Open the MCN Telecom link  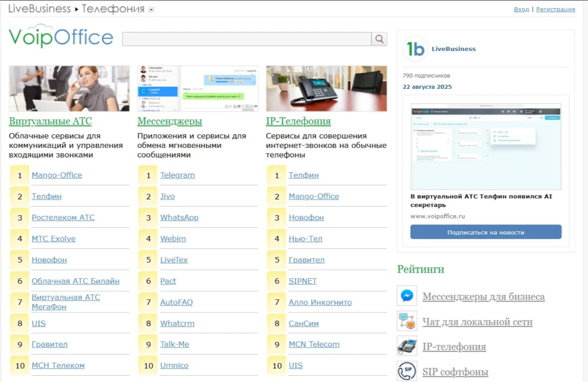click(x=314, y=344)
